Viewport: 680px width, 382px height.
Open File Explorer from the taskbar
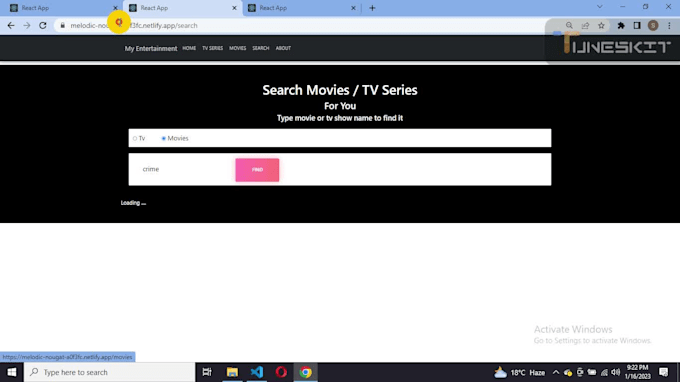(x=232, y=372)
